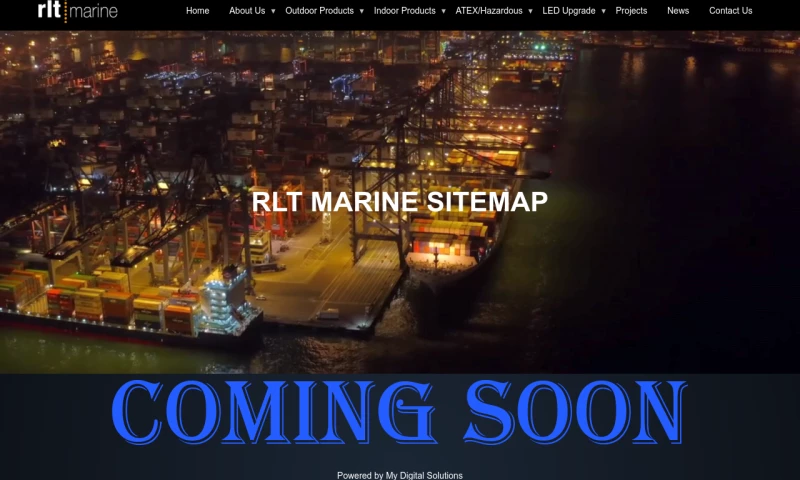Click the My Digital Solutions footer link

tap(424, 475)
